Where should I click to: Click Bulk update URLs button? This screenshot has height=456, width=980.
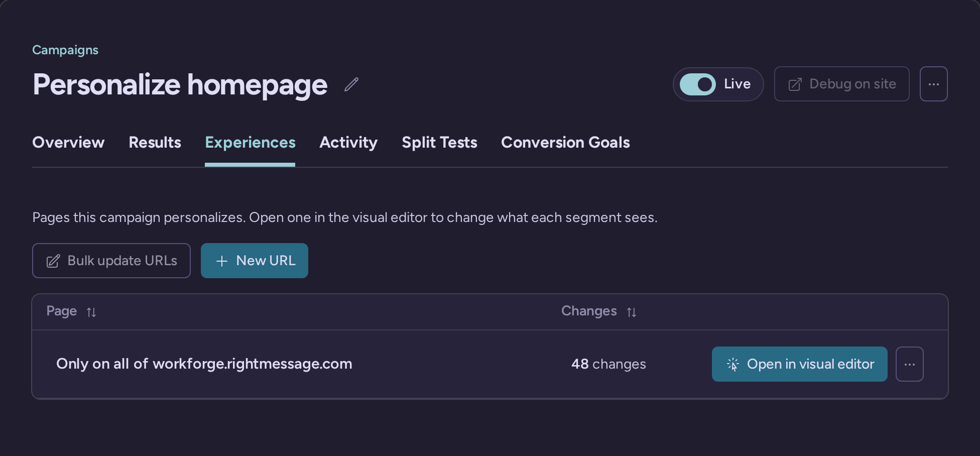point(111,261)
